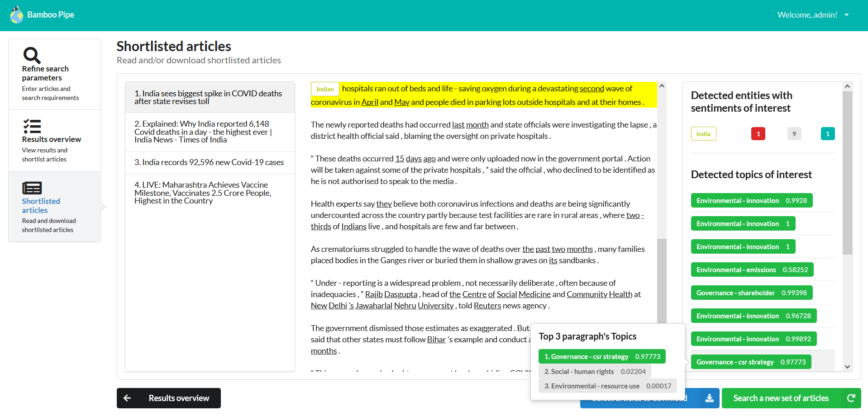Viewport: 868px width, 416px height.
Task: Click the Results overview black button
Action: (x=169, y=398)
